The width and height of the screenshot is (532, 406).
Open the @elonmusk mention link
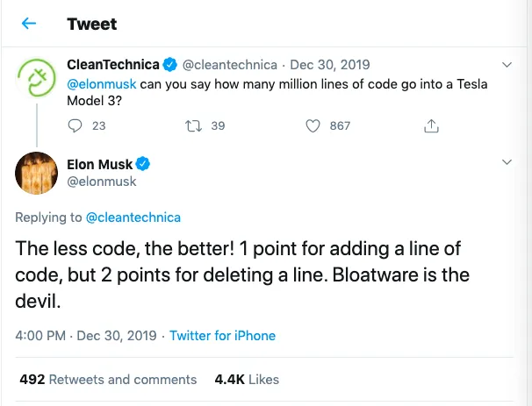point(104,83)
